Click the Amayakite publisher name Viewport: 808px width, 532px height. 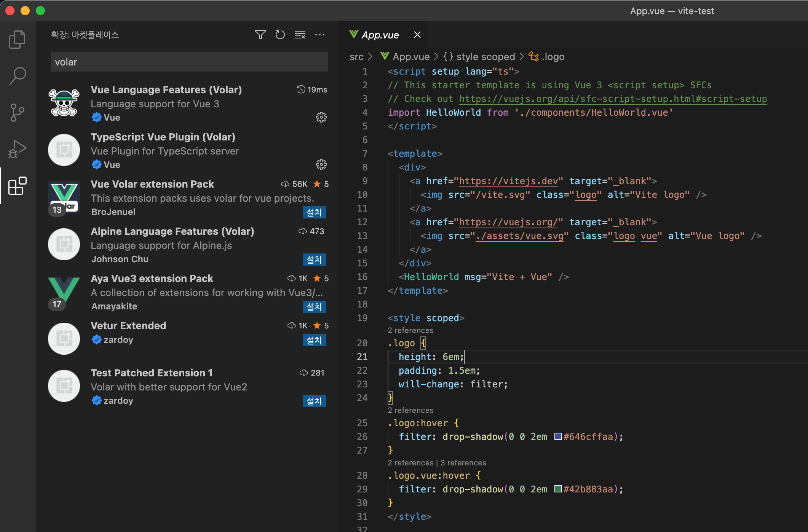(x=114, y=306)
